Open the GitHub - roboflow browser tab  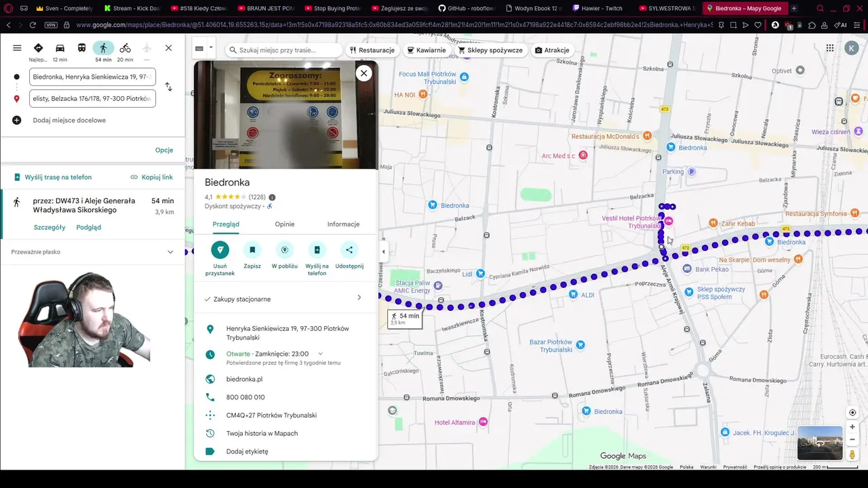(467, 8)
